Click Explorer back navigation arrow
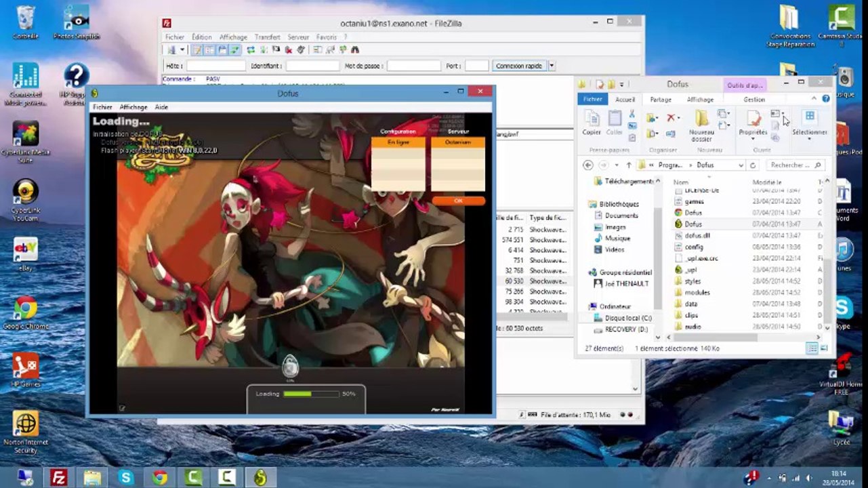This screenshot has height=488, width=868. 587,165
